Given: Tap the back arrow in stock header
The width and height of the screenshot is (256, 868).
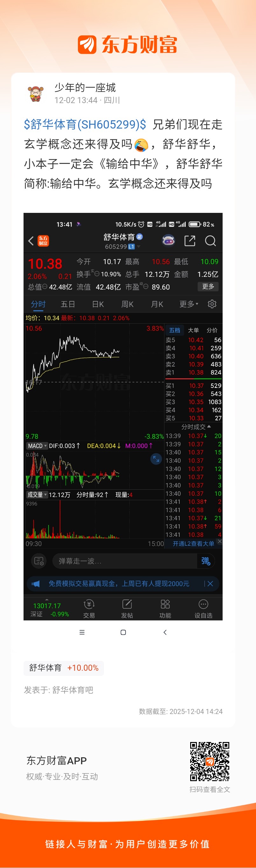Looking at the screenshot, I should click(x=31, y=241).
